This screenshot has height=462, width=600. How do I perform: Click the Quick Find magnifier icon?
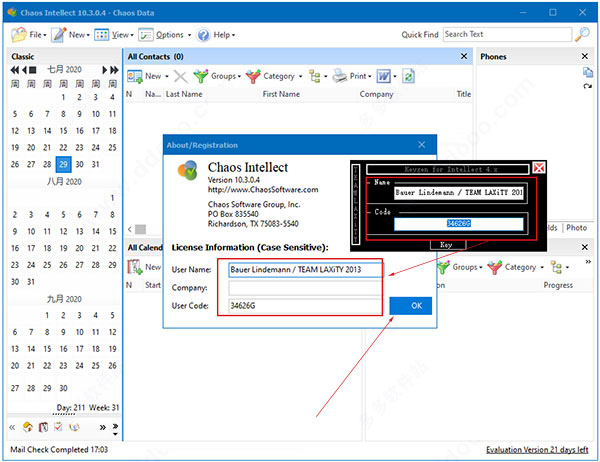pos(582,34)
